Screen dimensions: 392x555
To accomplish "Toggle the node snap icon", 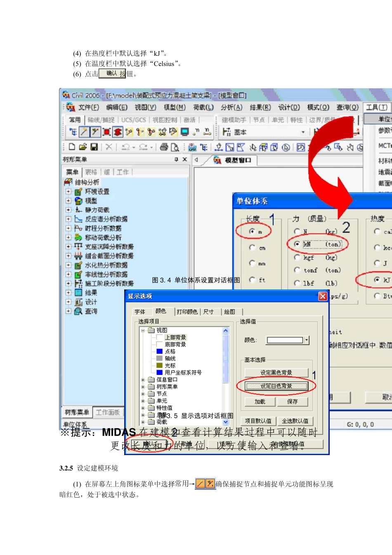I will point(84,132).
